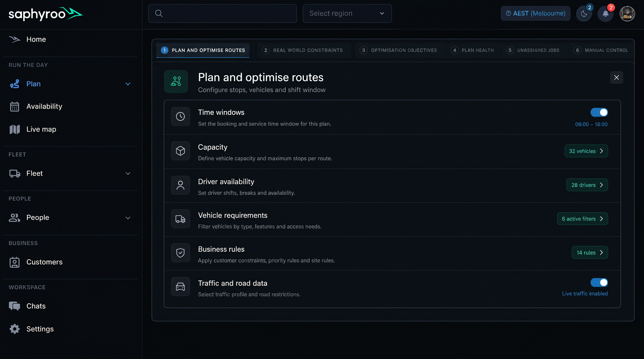Screen dimensions: 644x359
Task: Click the Plan route icon in sidebar
Action: (x=14, y=84)
